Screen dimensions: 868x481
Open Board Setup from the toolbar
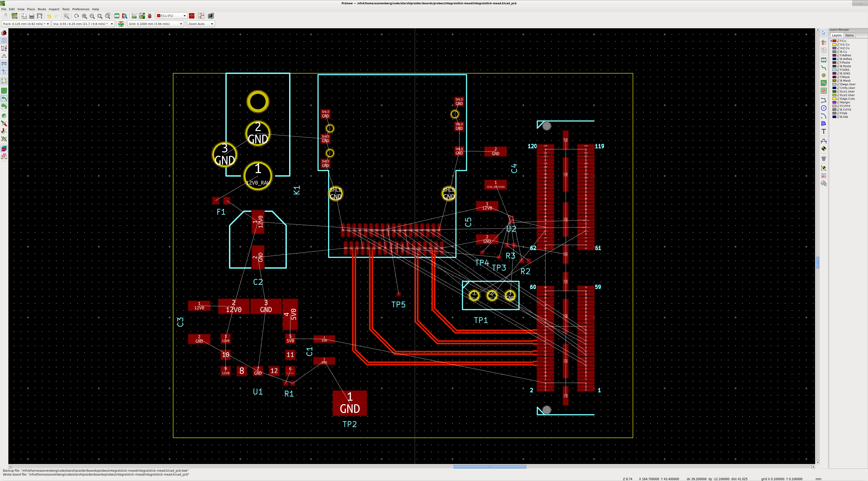coord(14,16)
